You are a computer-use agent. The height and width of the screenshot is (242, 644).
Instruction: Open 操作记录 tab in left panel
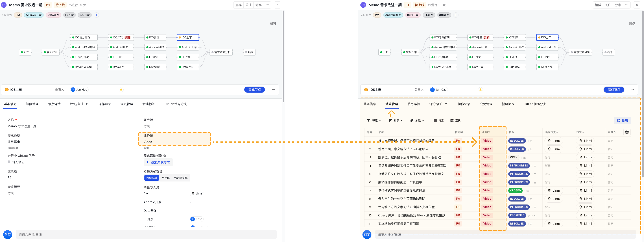pyautogui.click(x=105, y=104)
